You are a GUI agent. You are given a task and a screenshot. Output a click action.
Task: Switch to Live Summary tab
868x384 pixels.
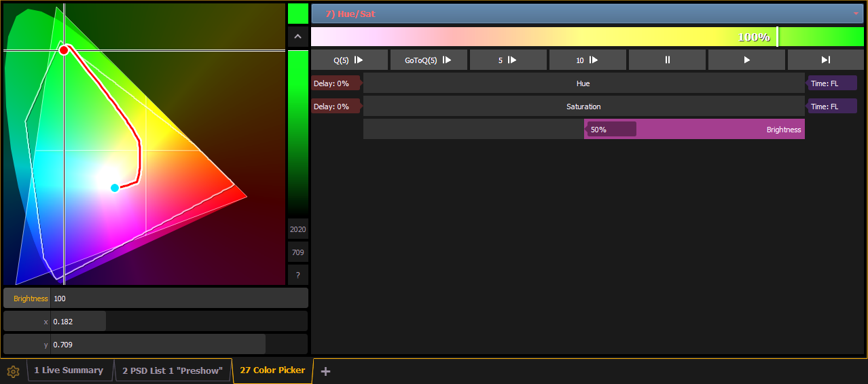click(x=69, y=370)
